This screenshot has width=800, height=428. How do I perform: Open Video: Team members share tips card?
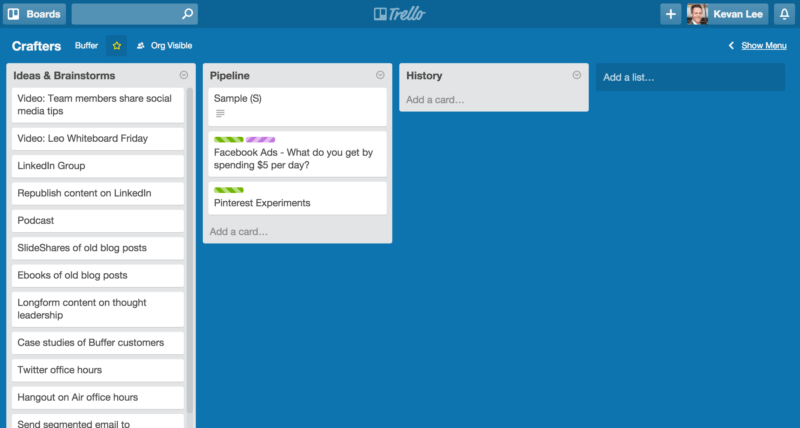98,105
